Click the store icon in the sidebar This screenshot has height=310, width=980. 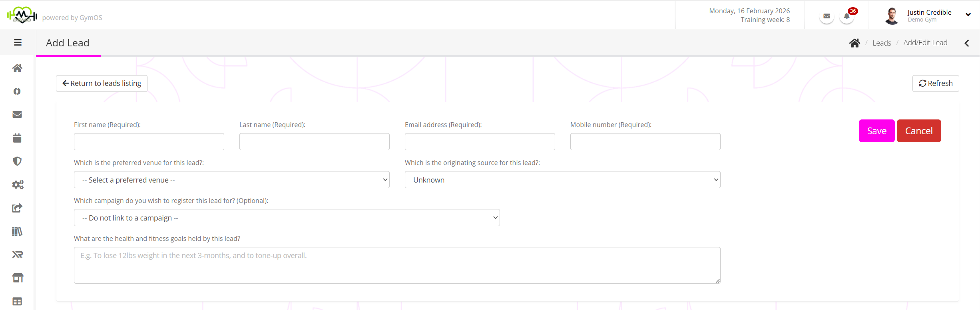coord(18,278)
